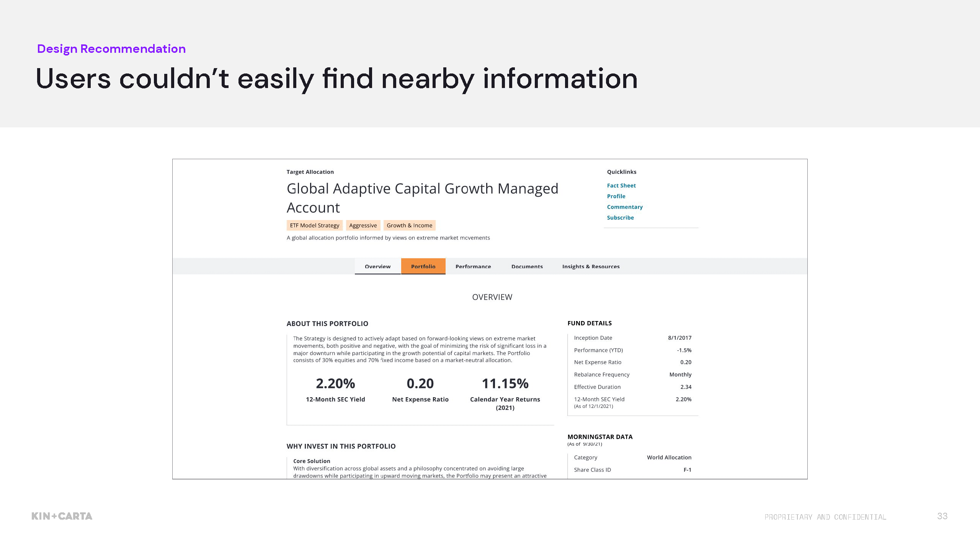Open the Commentary quicklink
The image size is (980, 551).
(x=624, y=207)
